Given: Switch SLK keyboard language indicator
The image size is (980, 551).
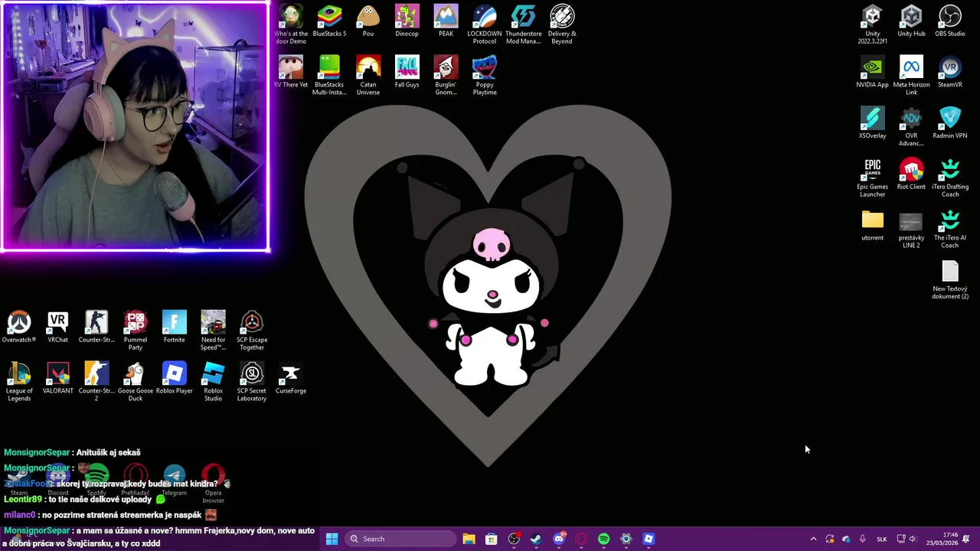Looking at the screenshot, I should coord(882,539).
